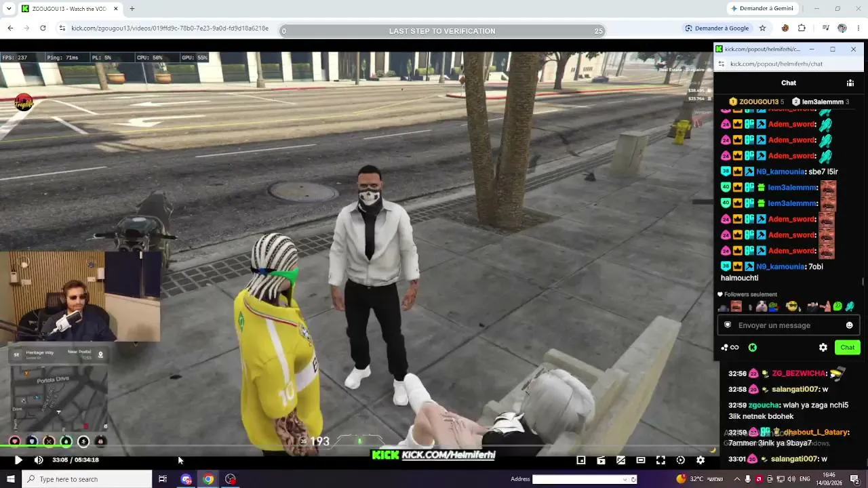
Task: Click the kick.com video URL address bar
Action: [170, 28]
